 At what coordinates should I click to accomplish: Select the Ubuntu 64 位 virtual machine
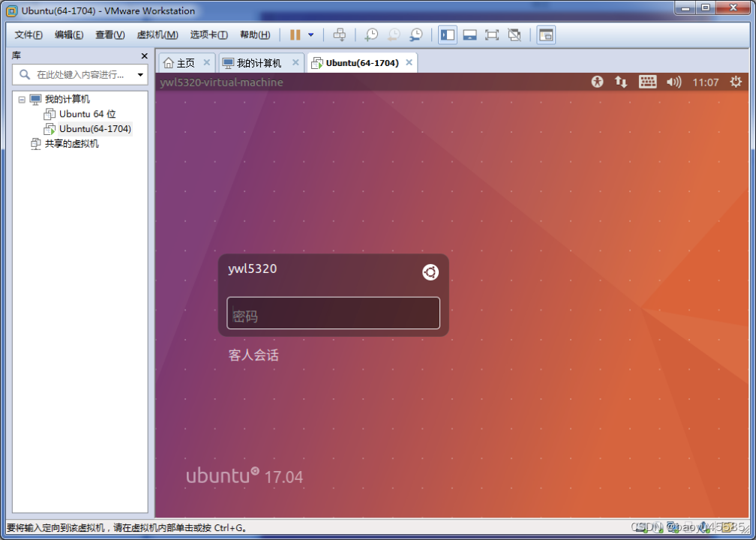[87, 114]
